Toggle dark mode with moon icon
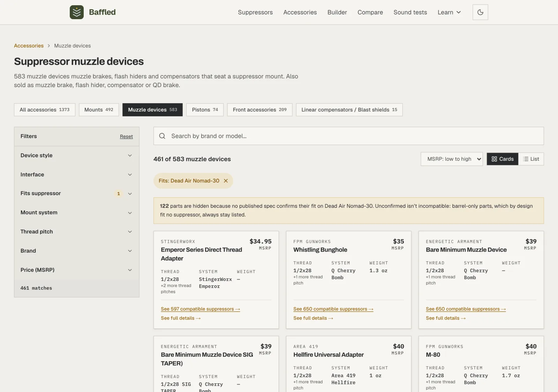This screenshot has height=392, width=558. click(480, 12)
